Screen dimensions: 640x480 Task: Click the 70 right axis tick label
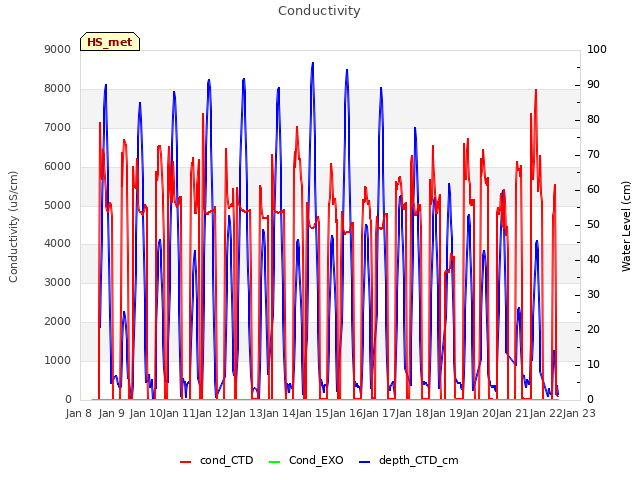(593, 155)
